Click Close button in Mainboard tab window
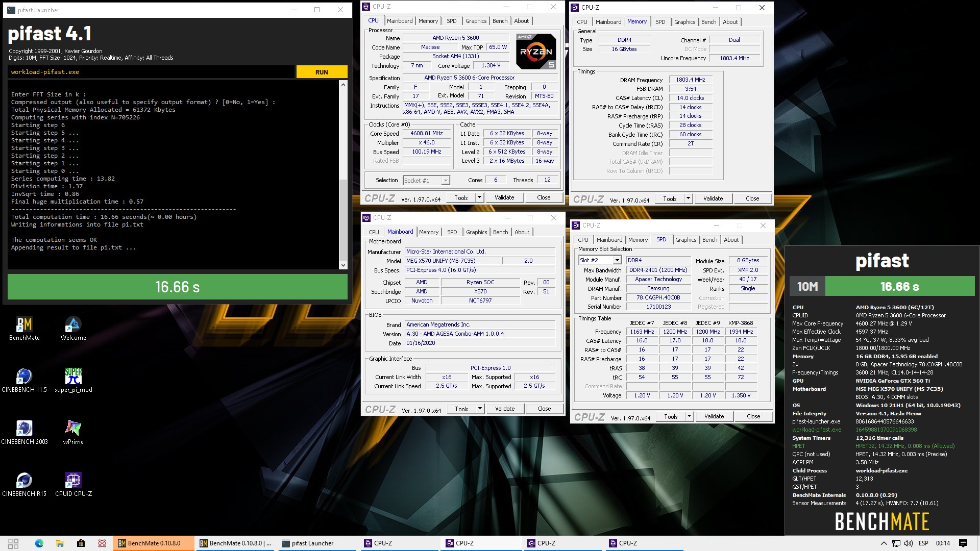The image size is (980, 551). tap(544, 409)
